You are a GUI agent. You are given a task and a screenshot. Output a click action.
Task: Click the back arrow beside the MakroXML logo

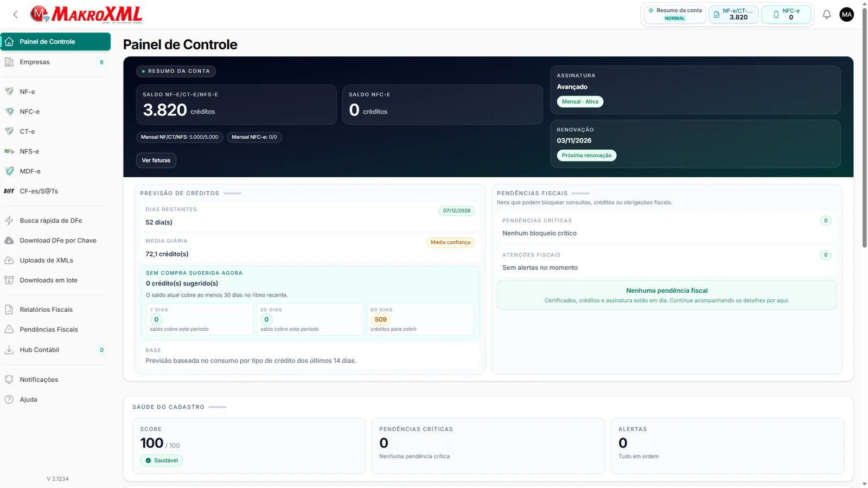coord(15,15)
